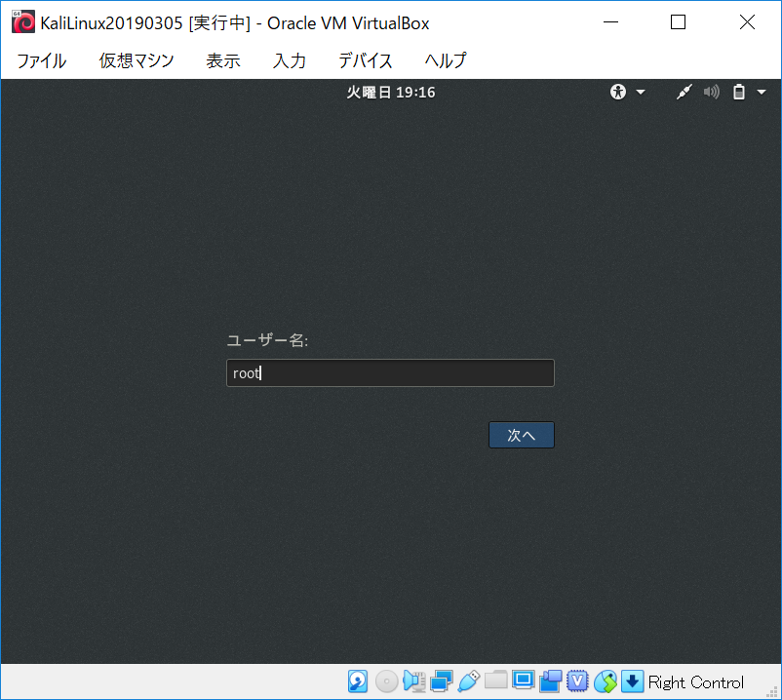Click the volume speaker icon
782x700 pixels.
click(x=711, y=92)
